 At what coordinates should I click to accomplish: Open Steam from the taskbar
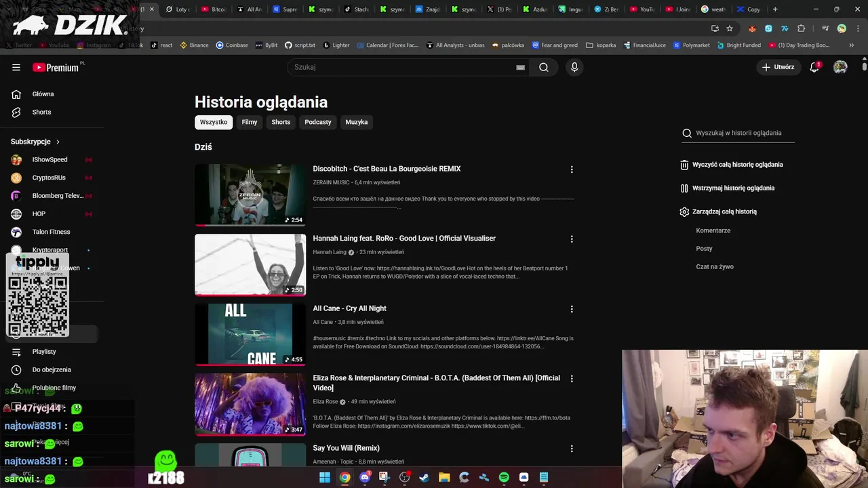424,477
